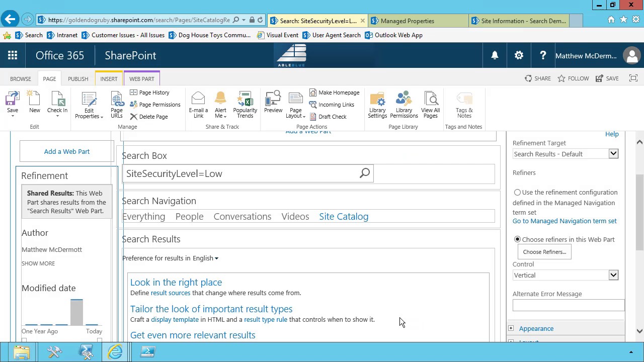The image size is (644, 362).
Task: Open the Edit Properties dropdown arrow
Action: 102,117
